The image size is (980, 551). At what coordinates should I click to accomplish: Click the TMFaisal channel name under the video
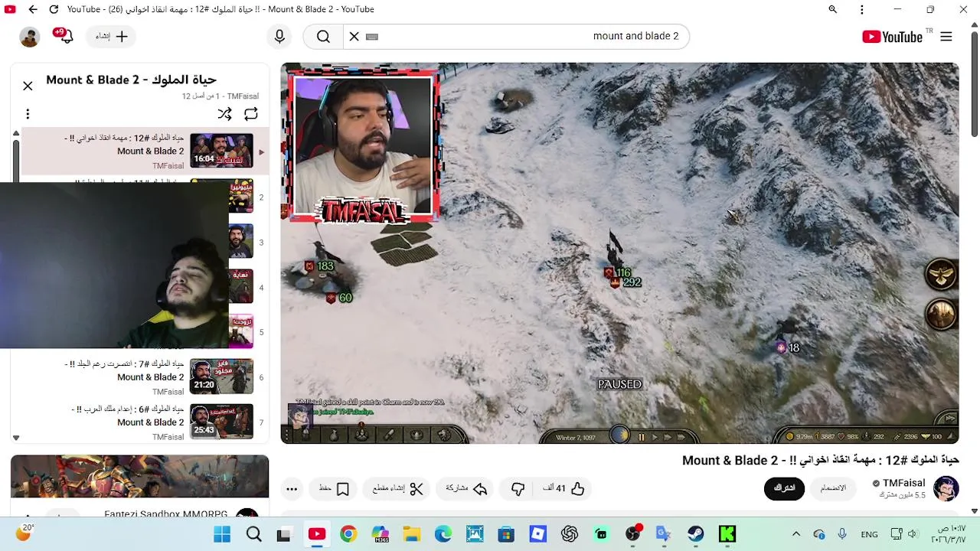coord(903,483)
